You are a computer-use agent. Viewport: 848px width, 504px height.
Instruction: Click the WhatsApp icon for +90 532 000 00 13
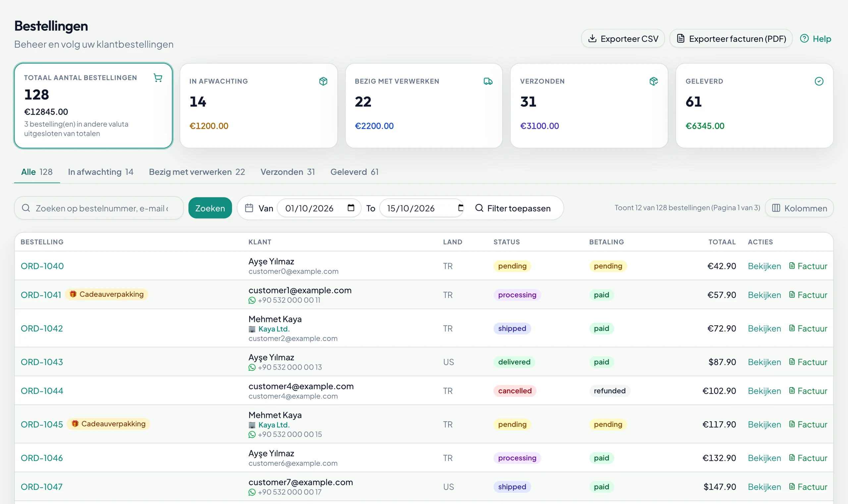pyautogui.click(x=252, y=368)
